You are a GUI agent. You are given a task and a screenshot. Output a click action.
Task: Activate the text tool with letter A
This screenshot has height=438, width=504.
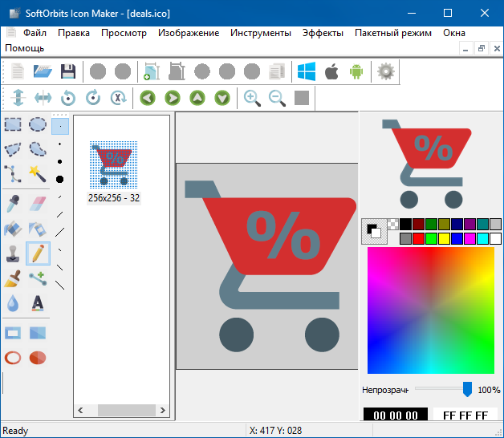37,303
